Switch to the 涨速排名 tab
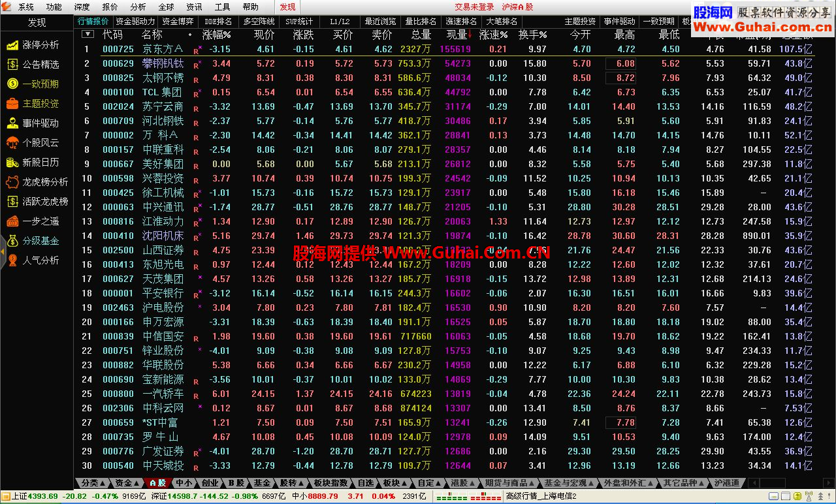The image size is (836, 504). pyautogui.click(x=461, y=21)
